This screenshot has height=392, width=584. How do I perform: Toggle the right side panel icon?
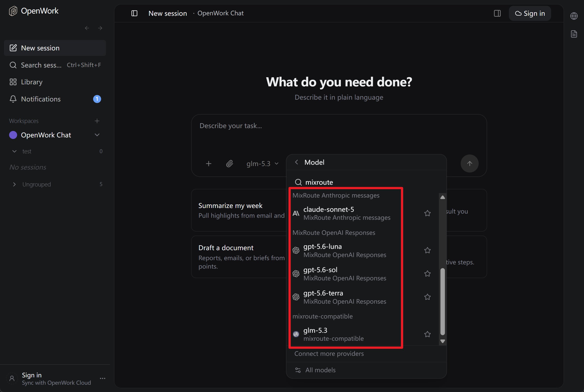click(497, 13)
